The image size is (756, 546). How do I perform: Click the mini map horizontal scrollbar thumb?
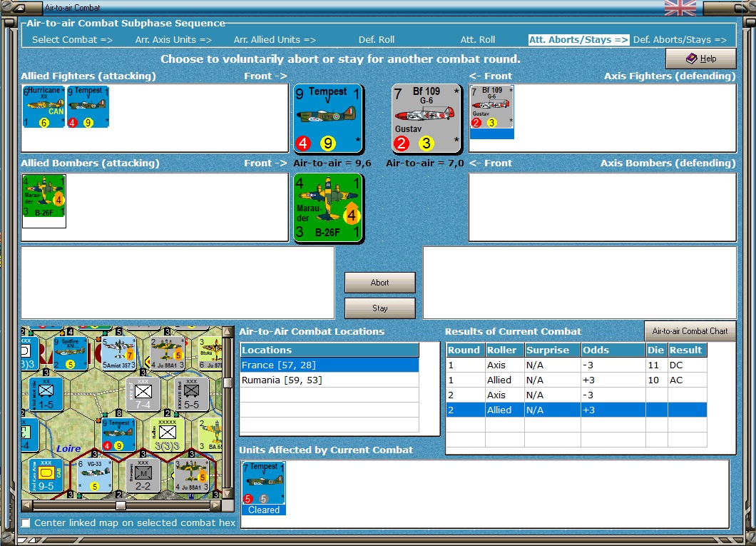coord(121,505)
